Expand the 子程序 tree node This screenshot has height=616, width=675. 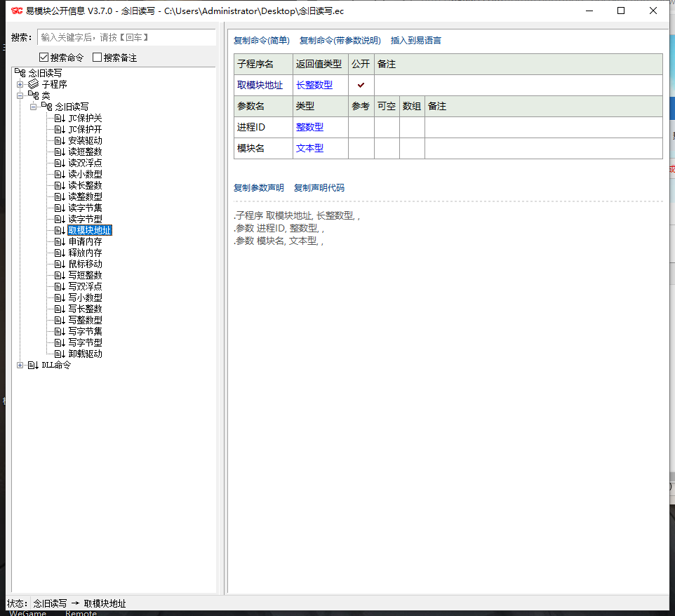pyautogui.click(x=20, y=84)
